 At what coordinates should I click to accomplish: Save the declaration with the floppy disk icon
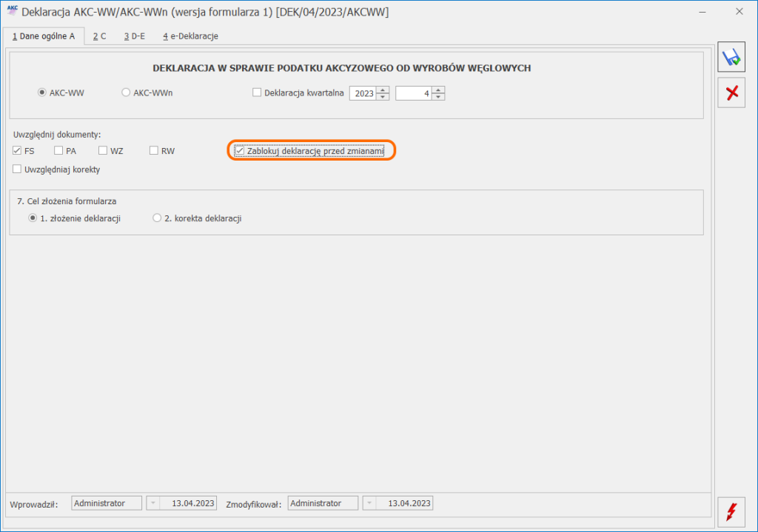coord(731,56)
